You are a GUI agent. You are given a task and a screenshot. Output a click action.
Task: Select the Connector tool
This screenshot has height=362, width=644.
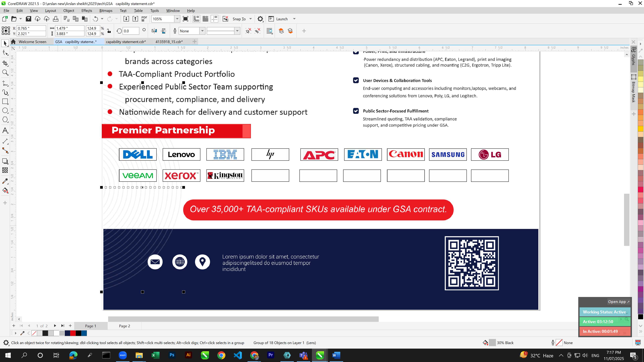pos(5,150)
